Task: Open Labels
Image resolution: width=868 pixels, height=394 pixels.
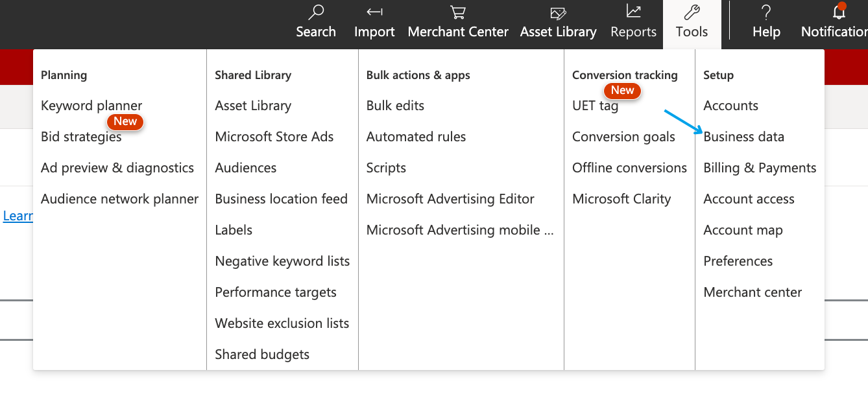Action: tap(234, 230)
